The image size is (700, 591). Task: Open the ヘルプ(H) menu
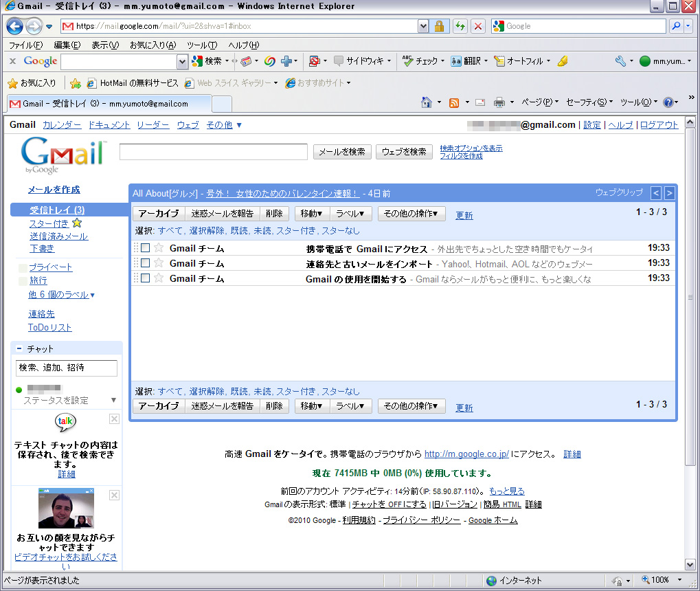pos(243,45)
